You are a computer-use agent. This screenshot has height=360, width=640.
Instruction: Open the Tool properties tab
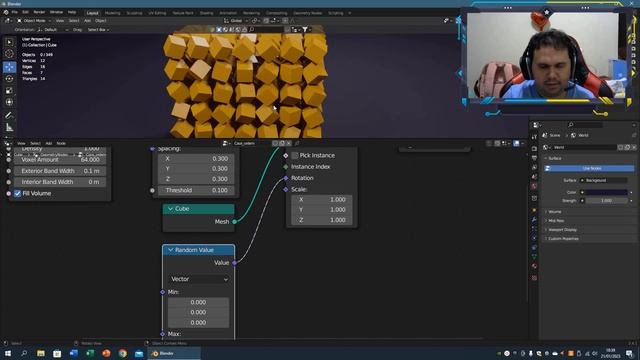(x=534, y=137)
